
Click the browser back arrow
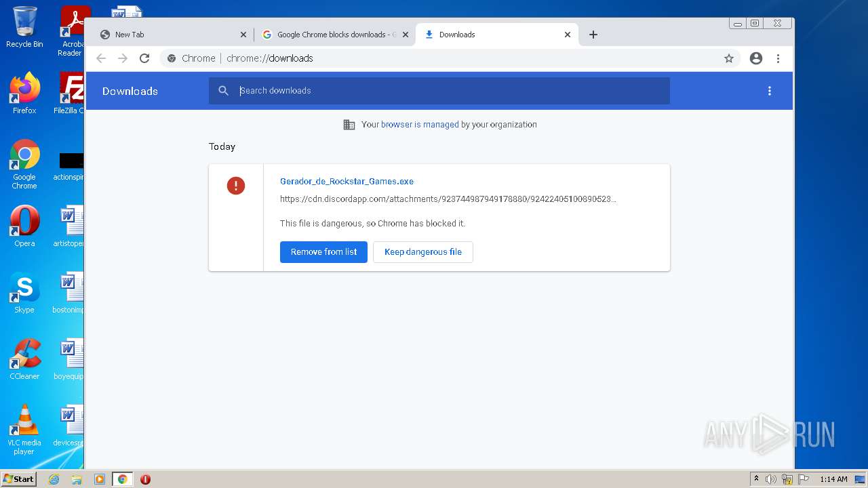point(101,58)
